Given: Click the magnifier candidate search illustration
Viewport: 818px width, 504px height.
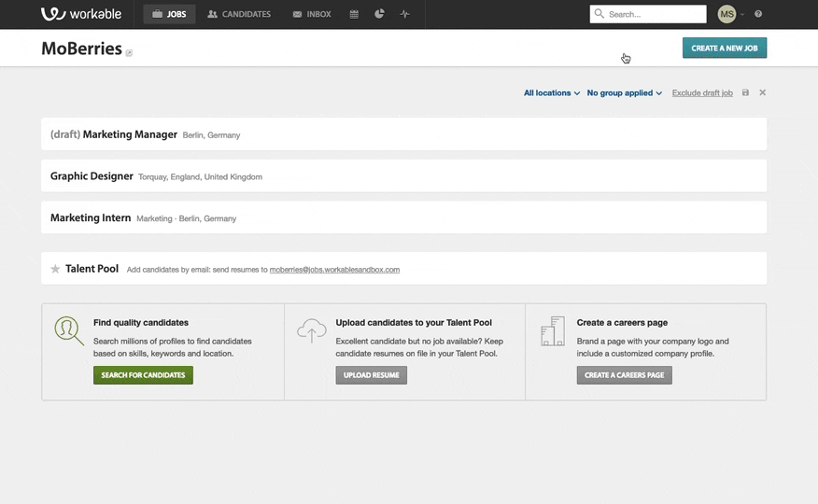Looking at the screenshot, I should click(69, 330).
